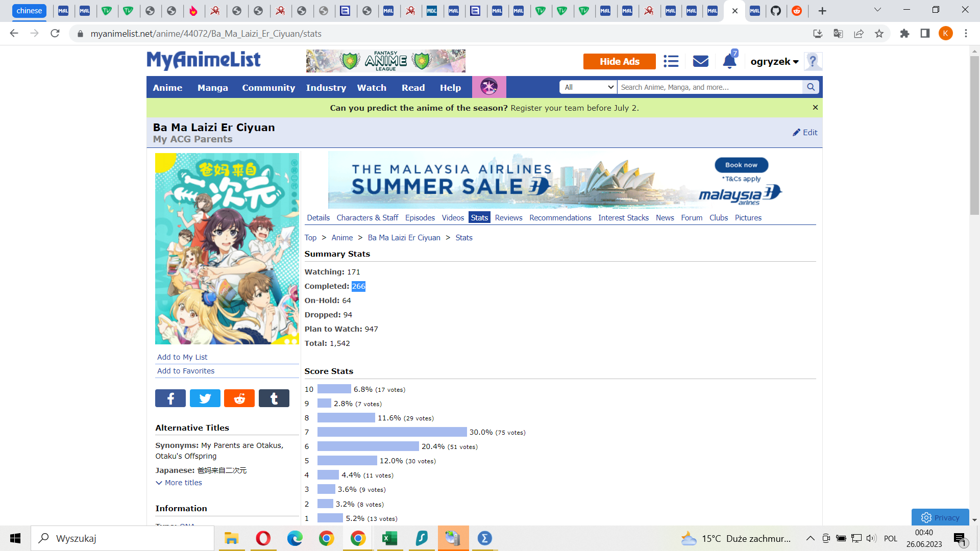Click the Edit pencil link

point(805,132)
